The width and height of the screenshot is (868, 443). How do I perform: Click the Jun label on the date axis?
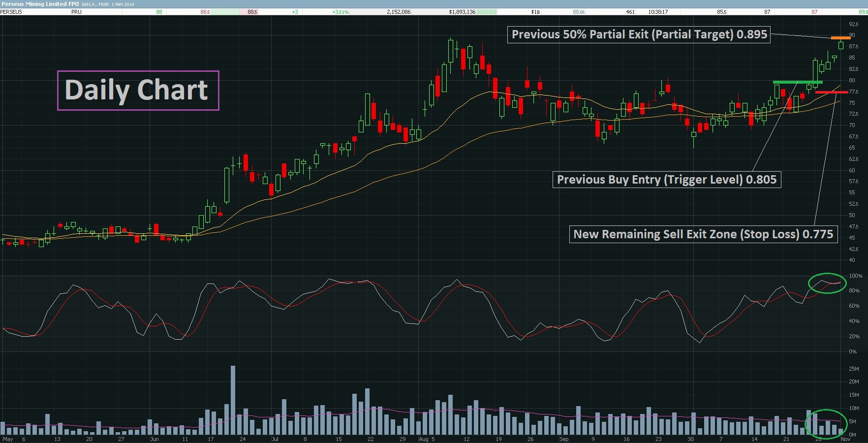click(155, 439)
